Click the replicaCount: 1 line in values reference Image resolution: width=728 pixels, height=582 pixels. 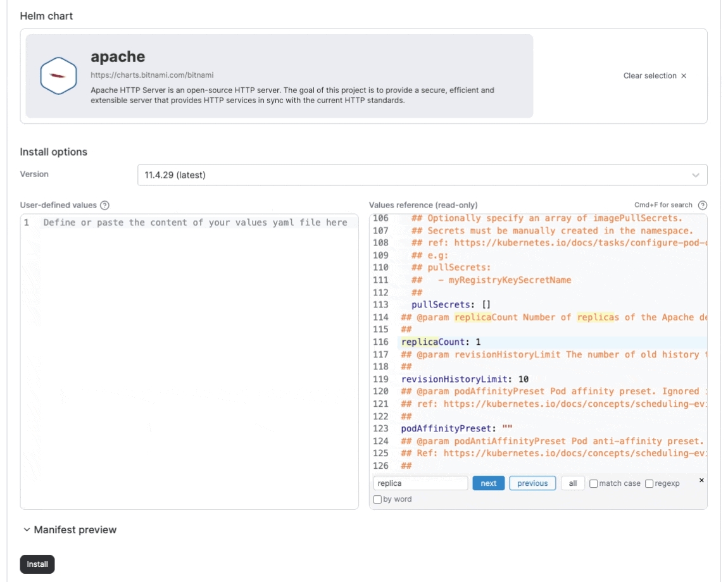[x=441, y=342]
